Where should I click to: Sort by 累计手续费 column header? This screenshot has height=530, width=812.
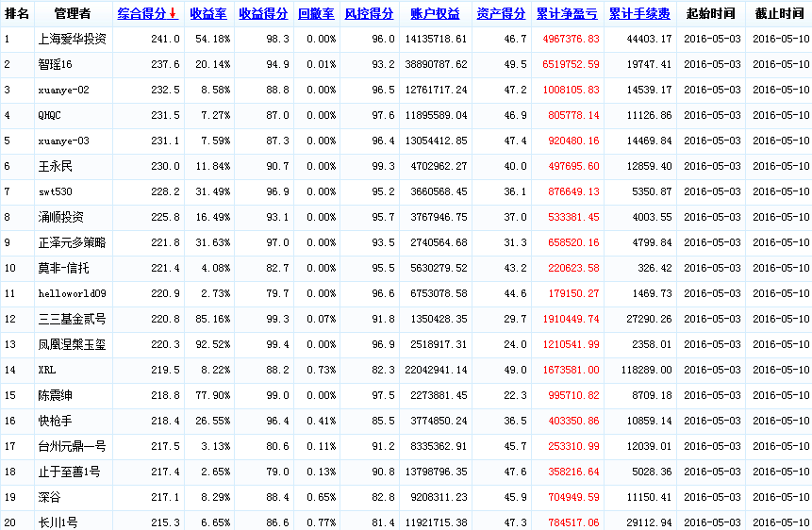point(639,14)
